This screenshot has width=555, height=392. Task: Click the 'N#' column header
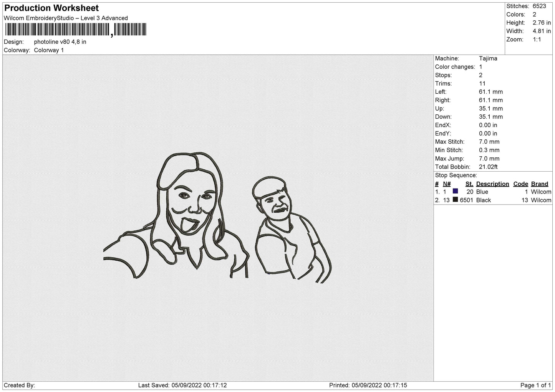click(447, 184)
